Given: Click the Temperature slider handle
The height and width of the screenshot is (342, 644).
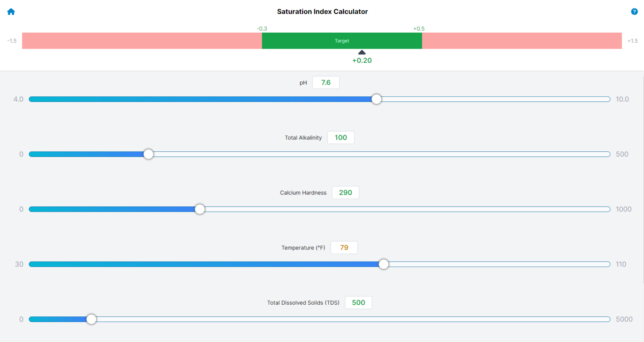Looking at the screenshot, I should tap(384, 264).
